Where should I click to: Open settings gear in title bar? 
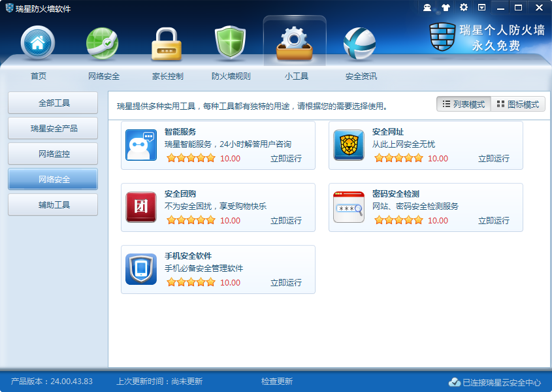pyautogui.click(x=464, y=8)
